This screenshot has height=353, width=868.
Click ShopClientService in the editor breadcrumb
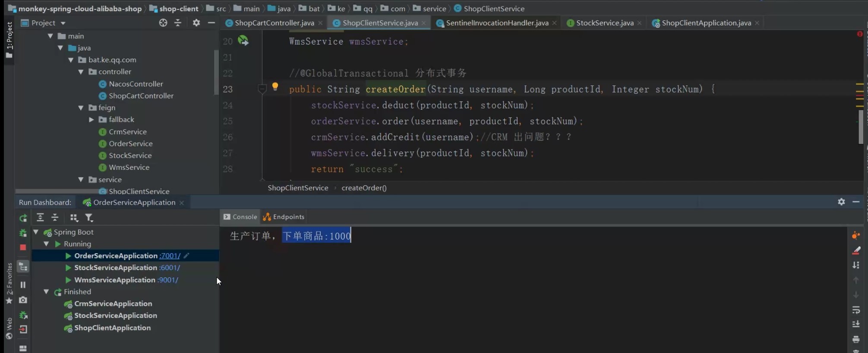(298, 188)
